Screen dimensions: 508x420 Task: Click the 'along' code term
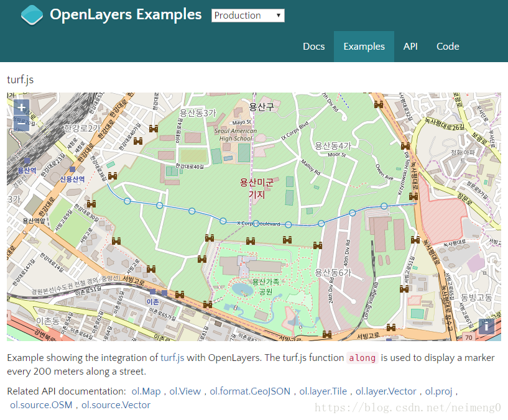(363, 358)
